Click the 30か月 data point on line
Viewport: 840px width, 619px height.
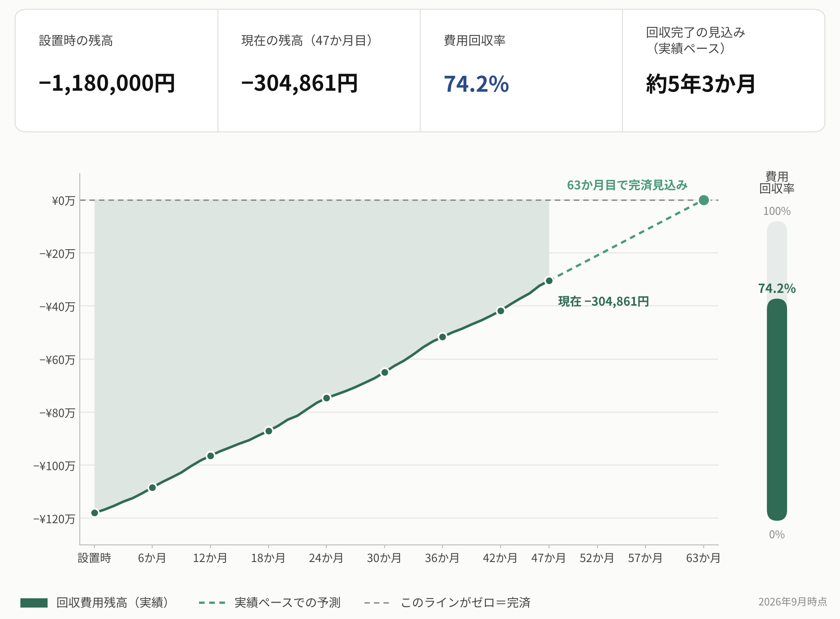(385, 372)
